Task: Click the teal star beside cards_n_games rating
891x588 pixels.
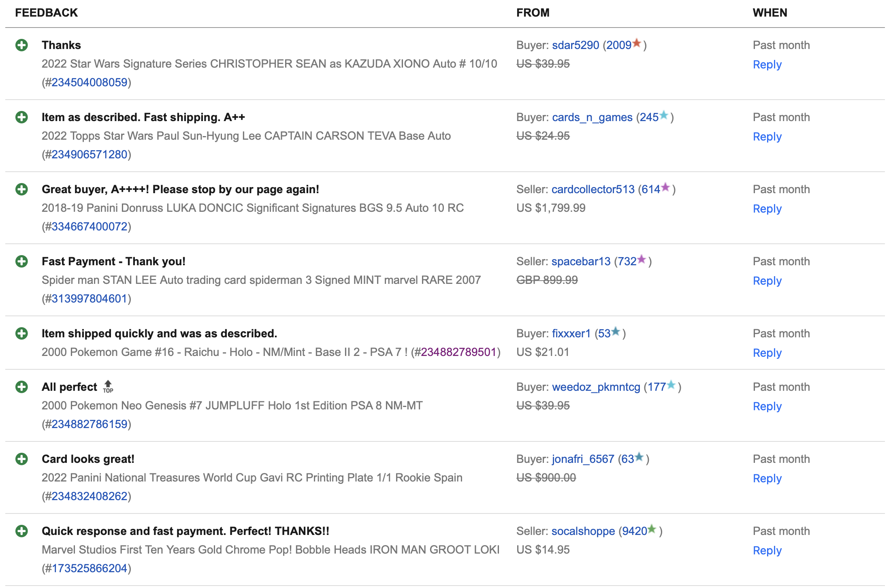Action: pyautogui.click(x=663, y=115)
